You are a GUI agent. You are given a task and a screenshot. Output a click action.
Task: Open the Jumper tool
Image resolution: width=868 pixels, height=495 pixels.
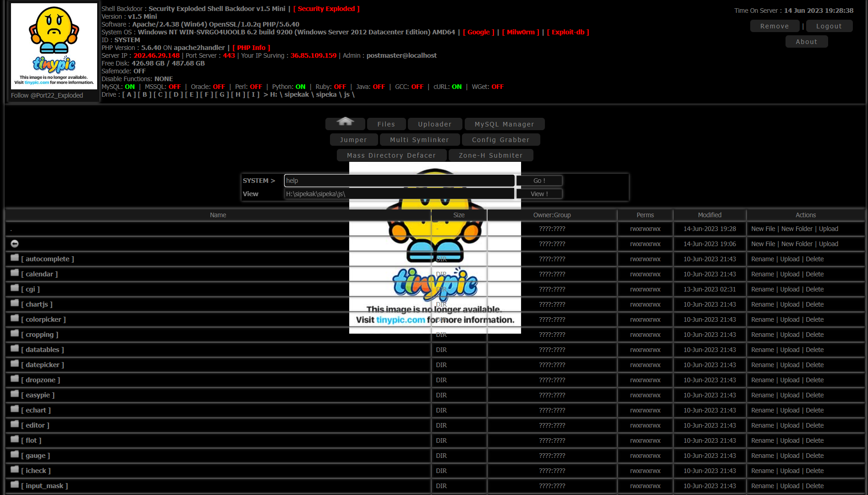point(353,140)
